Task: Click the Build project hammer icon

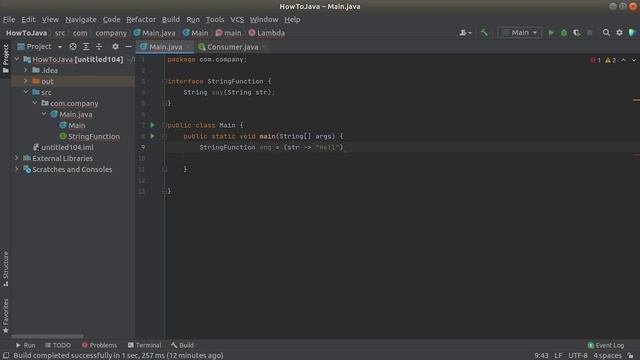Action: click(484, 33)
